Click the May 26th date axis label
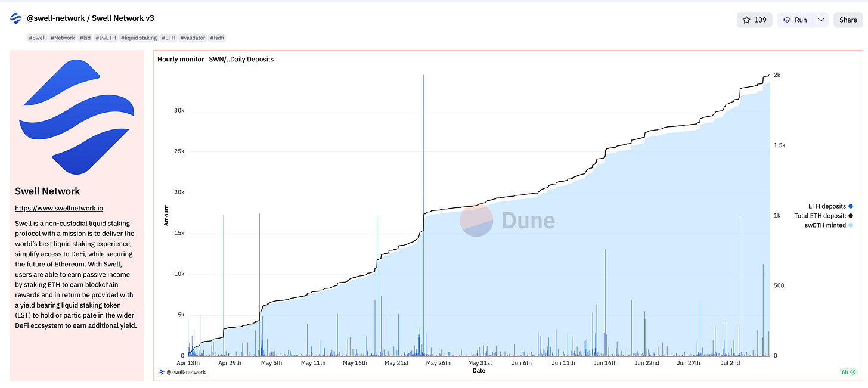868x388 pixels. click(438, 362)
